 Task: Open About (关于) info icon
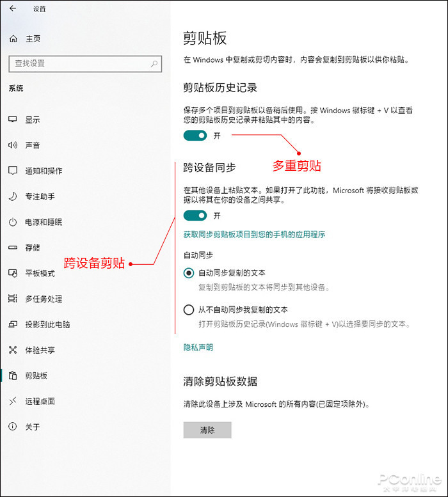click(x=13, y=427)
